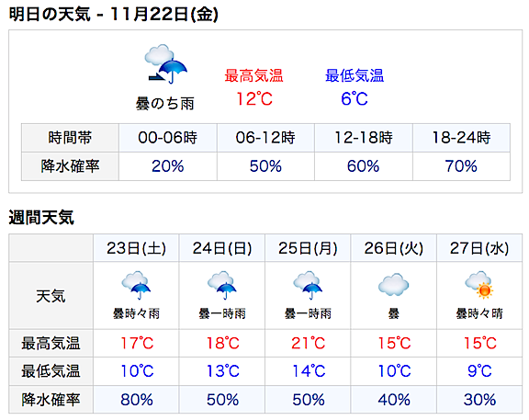Click the 23日(土) cloudy-with-rain weather icon
This screenshot has height=420, width=529.
tap(136, 285)
